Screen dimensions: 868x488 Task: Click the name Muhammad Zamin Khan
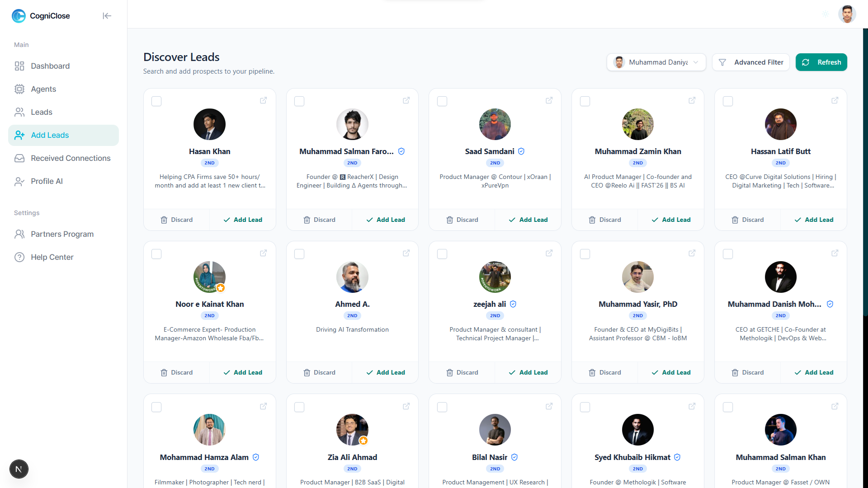click(x=638, y=151)
